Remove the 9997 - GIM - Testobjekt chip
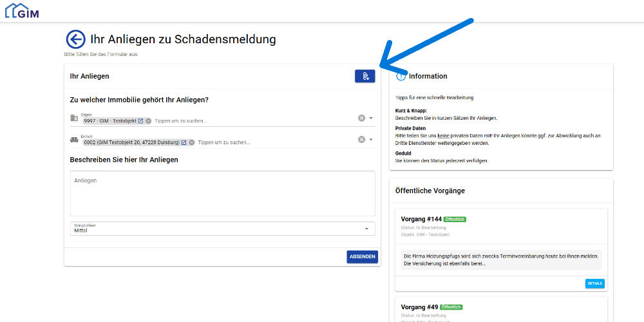This screenshot has height=322, width=644. click(148, 121)
